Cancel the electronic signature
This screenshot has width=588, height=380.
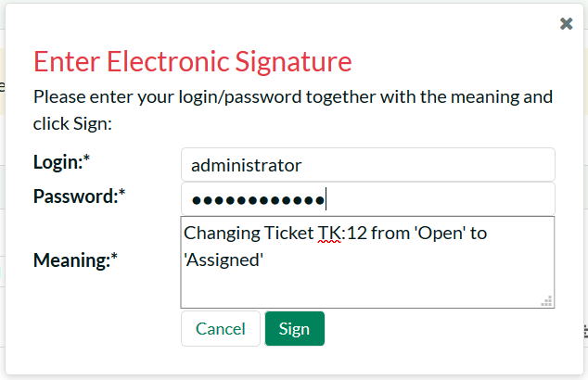[221, 329]
